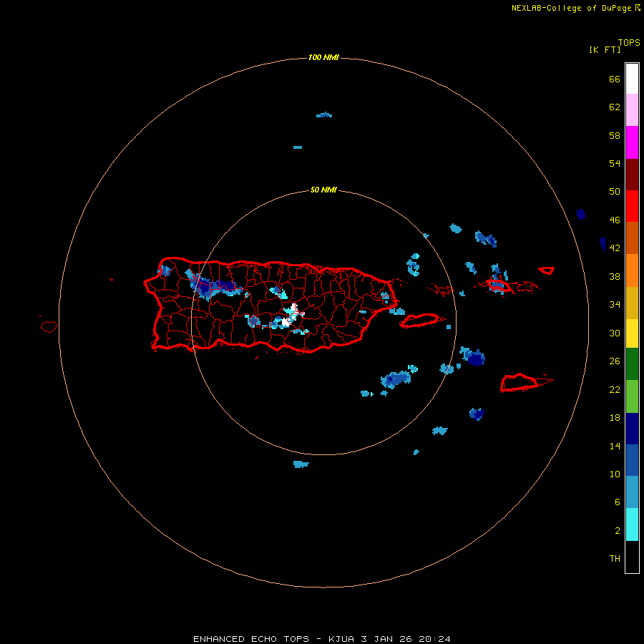Click the legend value 54
Screen dimensions: 644x644
click(x=615, y=163)
